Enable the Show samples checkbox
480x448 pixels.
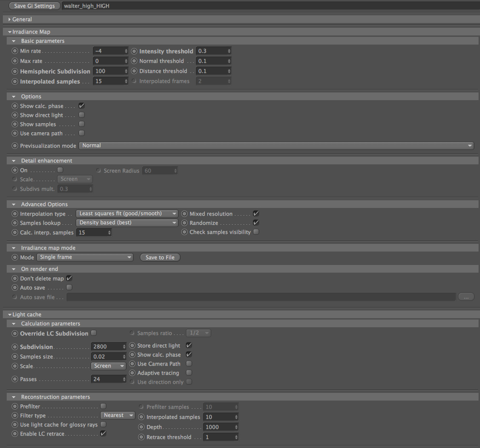pos(81,124)
